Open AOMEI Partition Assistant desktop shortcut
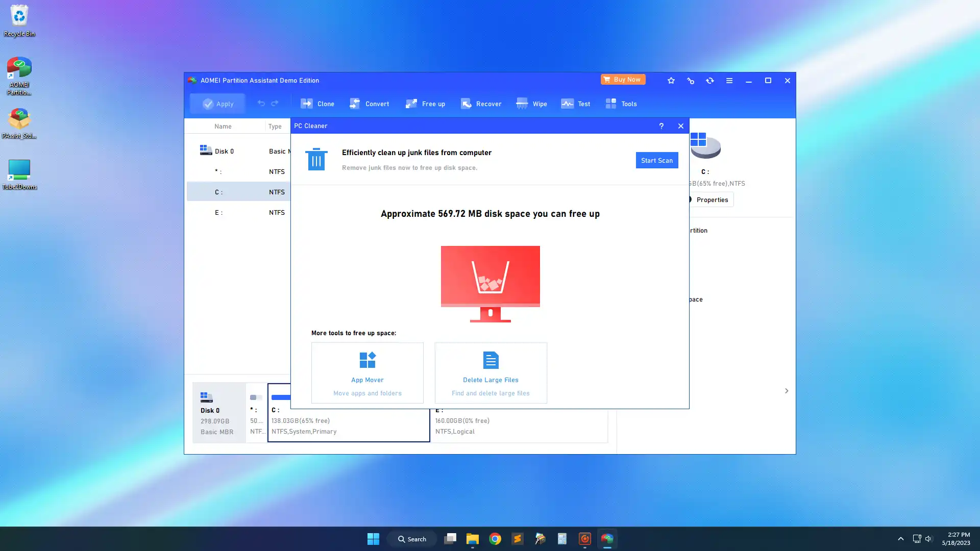This screenshot has height=551, width=980. [19, 76]
